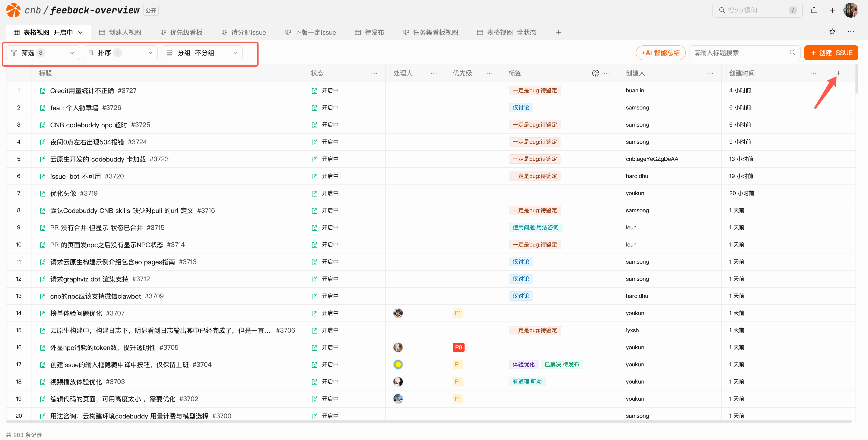The width and height of the screenshot is (868, 440).
Task: Open issue link icon for Credit用量统计不正确
Action: tap(43, 91)
